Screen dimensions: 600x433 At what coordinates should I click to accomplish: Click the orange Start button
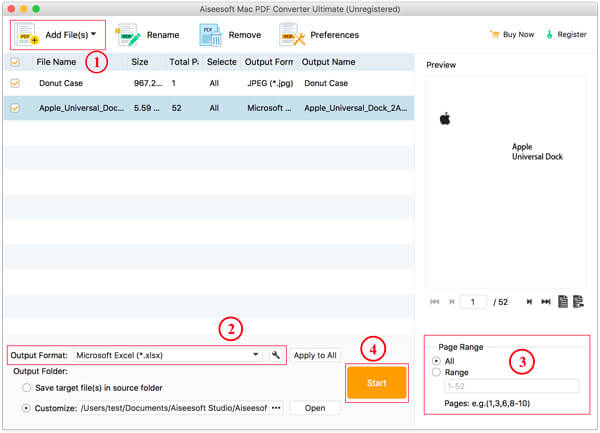(377, 383)
